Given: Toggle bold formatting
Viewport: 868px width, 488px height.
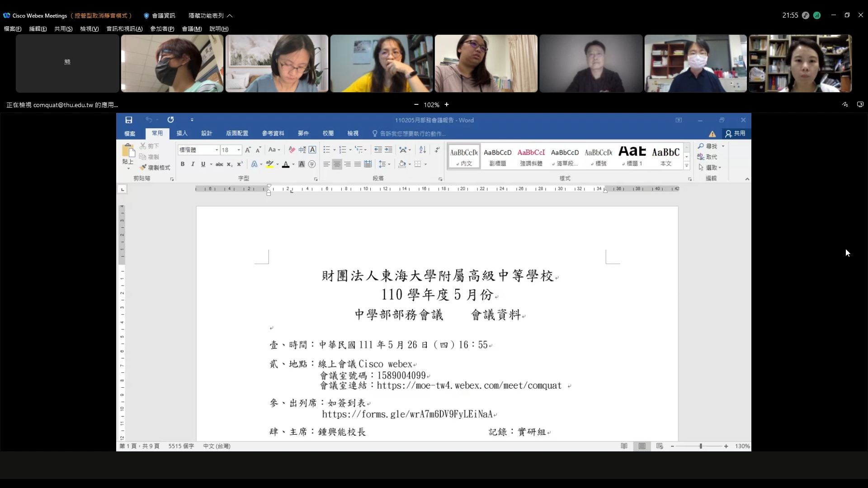Looking at the screenshot, I should (183, 164).
